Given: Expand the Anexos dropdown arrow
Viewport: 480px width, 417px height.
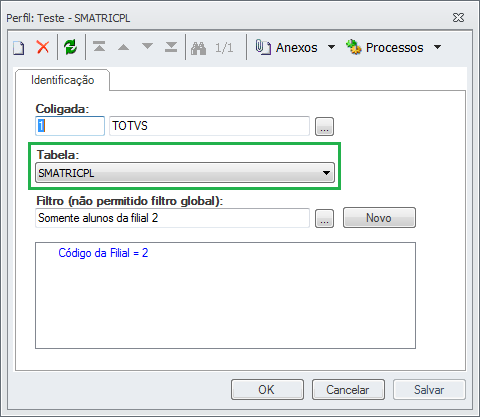Looking at the screenshot, I should [x=331, y=47].
